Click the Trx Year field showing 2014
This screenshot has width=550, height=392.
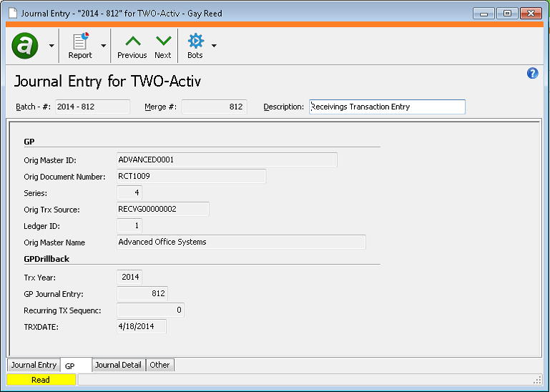pyautogui.click(x=129, y=278)
